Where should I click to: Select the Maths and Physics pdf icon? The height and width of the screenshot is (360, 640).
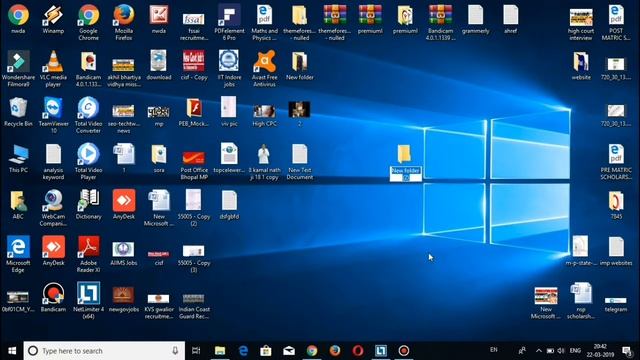coord(264,22)
